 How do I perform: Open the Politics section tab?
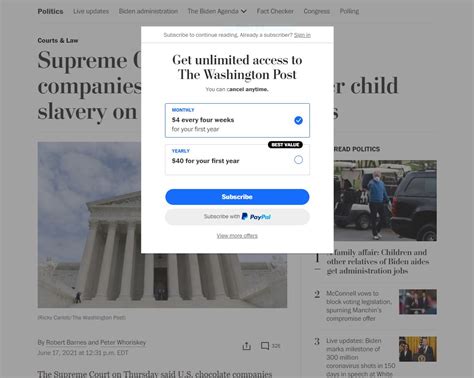tap(50, 11)
